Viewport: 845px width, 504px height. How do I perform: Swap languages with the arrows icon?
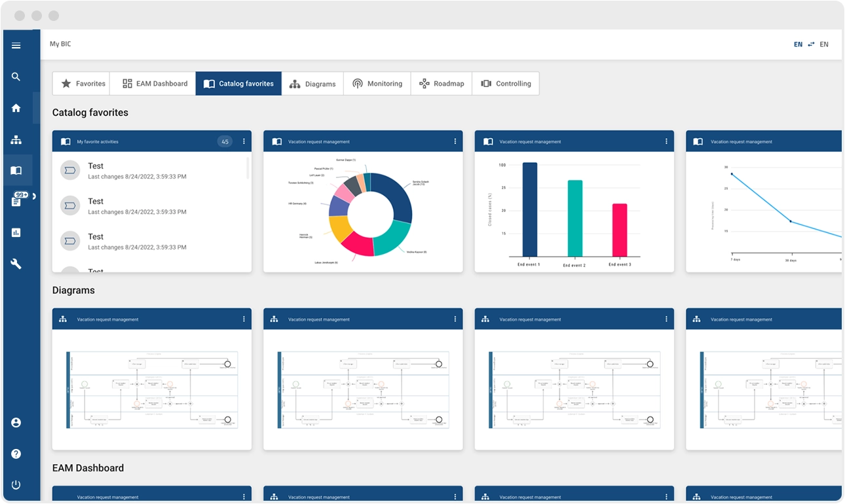point(812,45)
